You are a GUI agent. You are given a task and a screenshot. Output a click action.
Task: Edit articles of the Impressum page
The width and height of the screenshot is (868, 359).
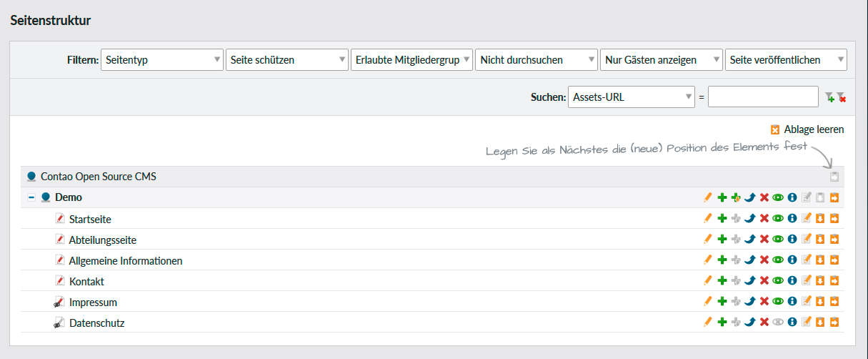806,303
